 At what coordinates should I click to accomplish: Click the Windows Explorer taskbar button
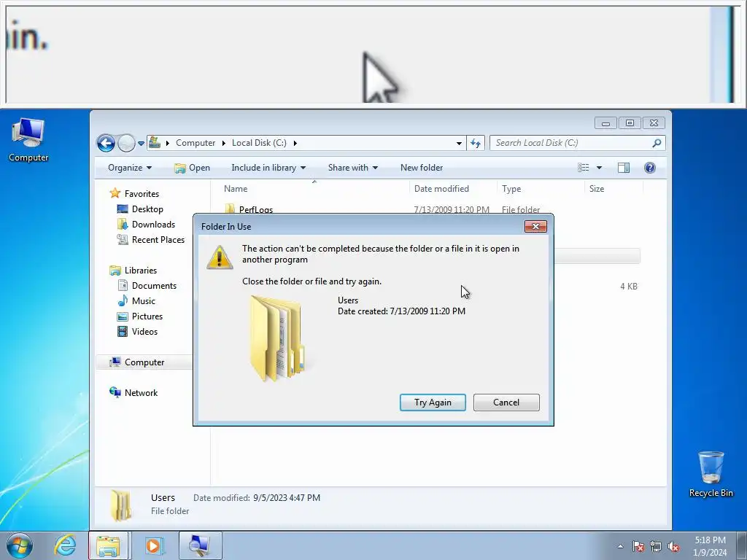(108, 545)
